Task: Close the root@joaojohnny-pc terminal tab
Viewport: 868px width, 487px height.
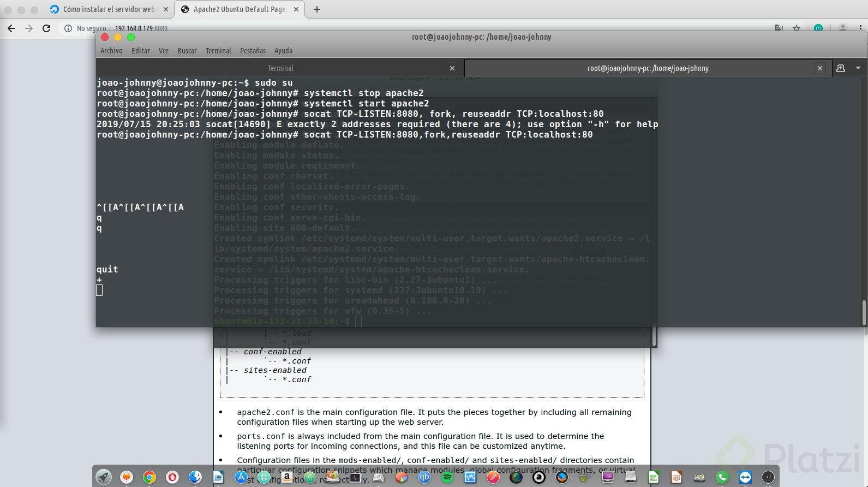Action: pyautogui.click(x=819, y=68)
